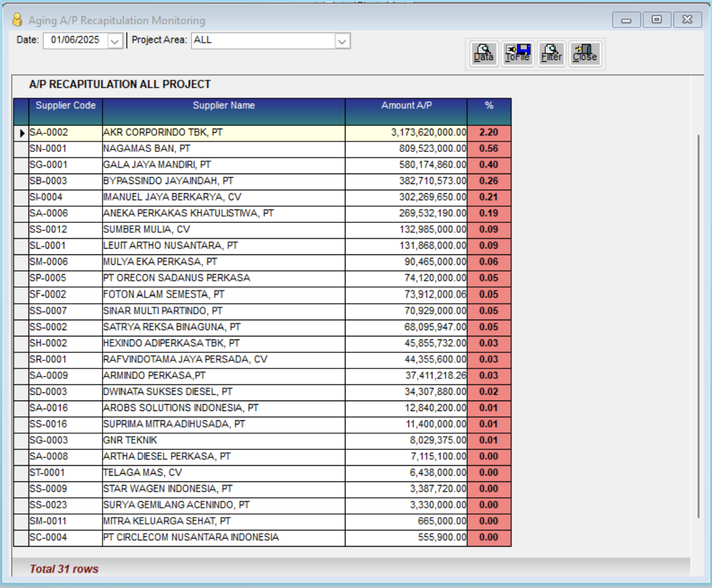Click the vertical scrollbar of the grid
The width and height of the screenshot is (712, 588).
pos(698,326)
